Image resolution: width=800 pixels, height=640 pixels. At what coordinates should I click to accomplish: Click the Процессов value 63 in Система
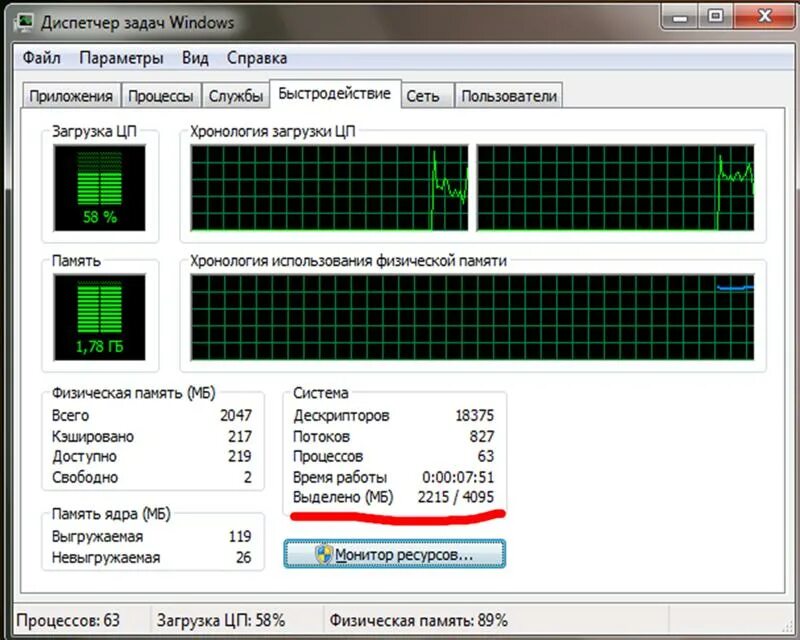486,456
